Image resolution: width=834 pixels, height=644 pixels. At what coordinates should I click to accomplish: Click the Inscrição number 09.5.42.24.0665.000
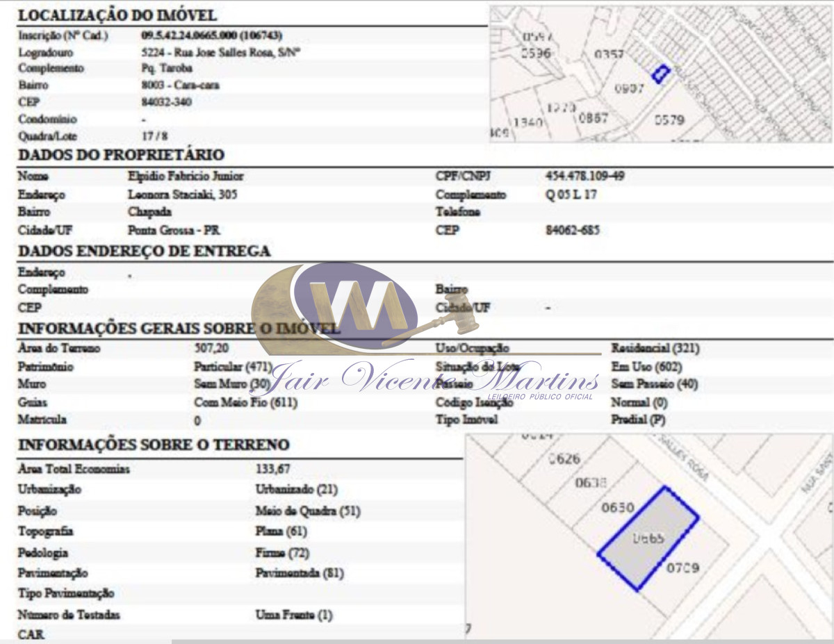211,35
